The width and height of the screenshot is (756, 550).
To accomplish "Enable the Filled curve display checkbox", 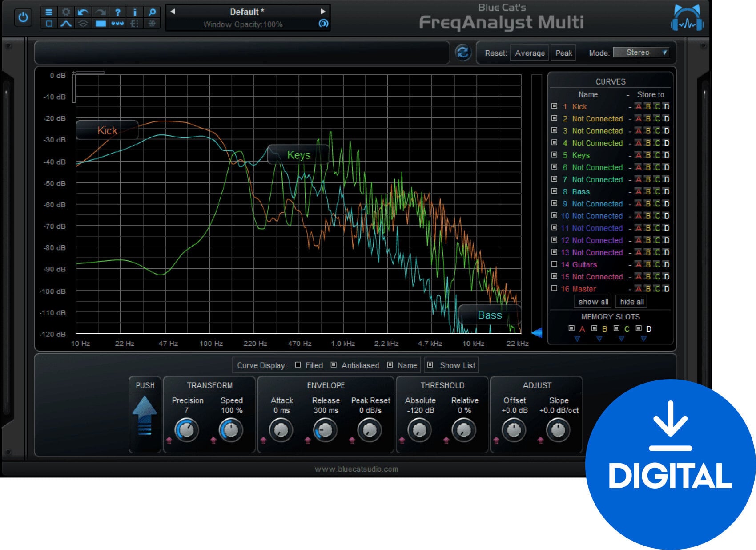I will [x=298, y=365].
